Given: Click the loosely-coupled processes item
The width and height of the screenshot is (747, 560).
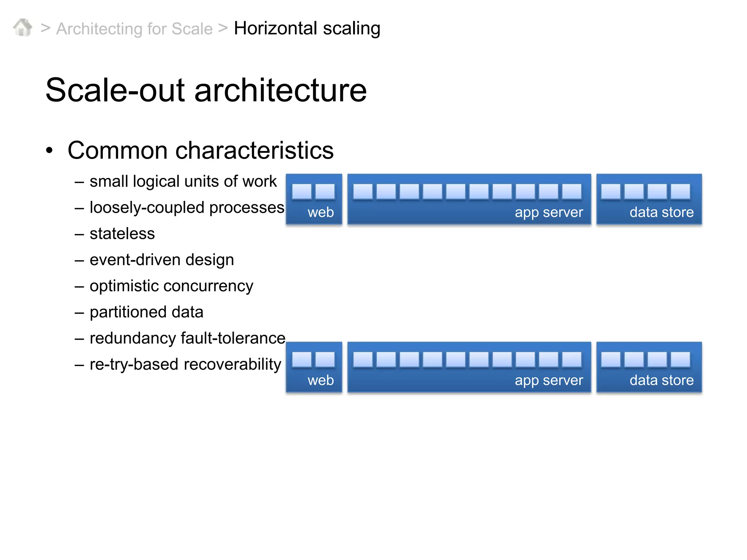Looking at the screenshot, I should 187,208.
